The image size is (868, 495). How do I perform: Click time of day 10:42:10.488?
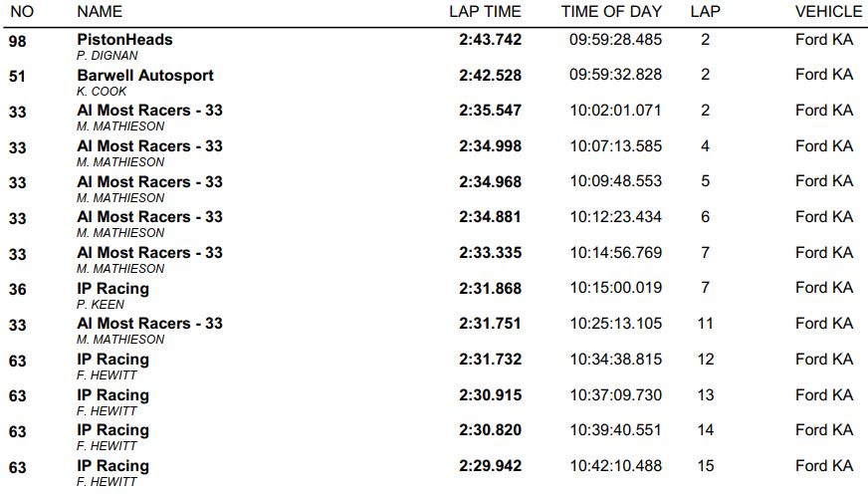click(615, 466)
